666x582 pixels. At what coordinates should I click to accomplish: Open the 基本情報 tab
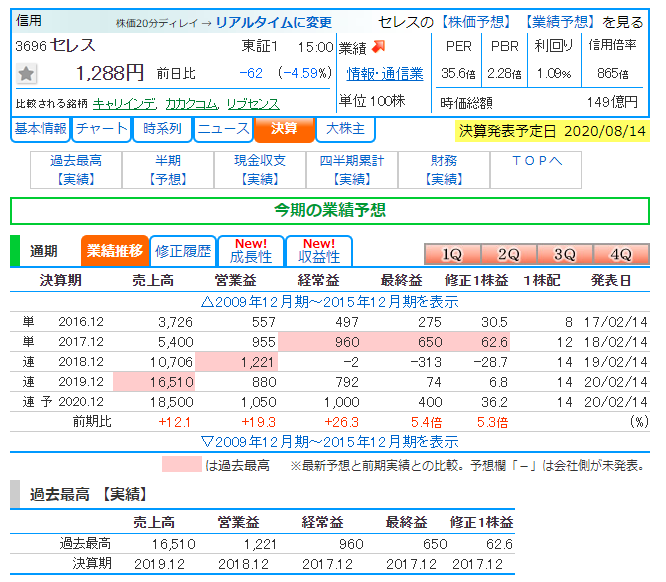(x=40, y=129)
